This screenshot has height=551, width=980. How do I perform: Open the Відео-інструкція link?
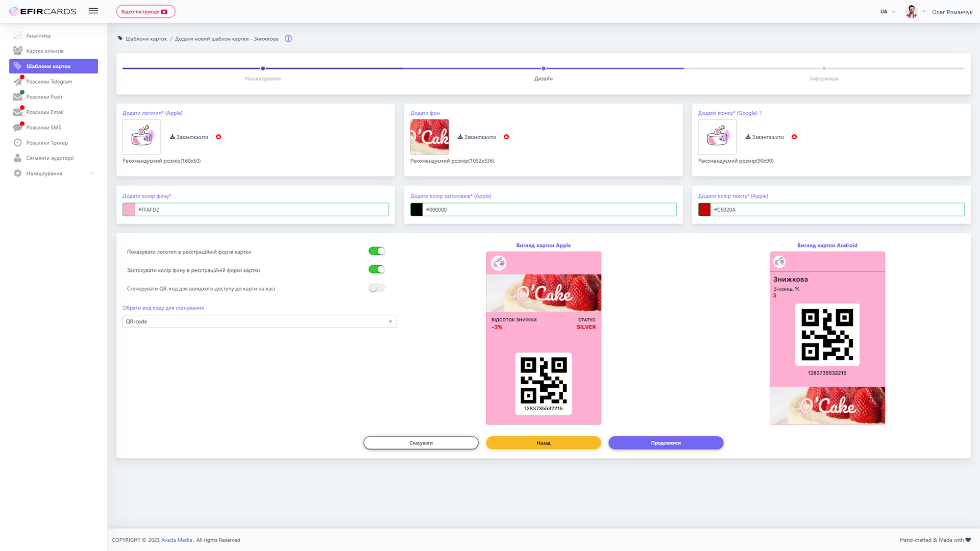tap(145, 11)
